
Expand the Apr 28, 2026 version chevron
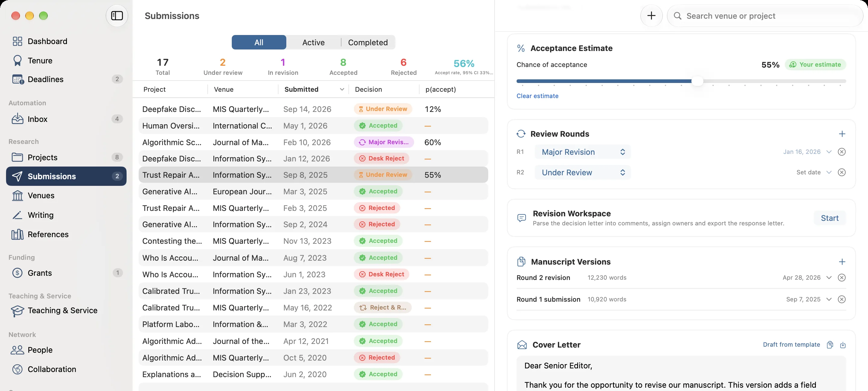(x=829, y=278)
